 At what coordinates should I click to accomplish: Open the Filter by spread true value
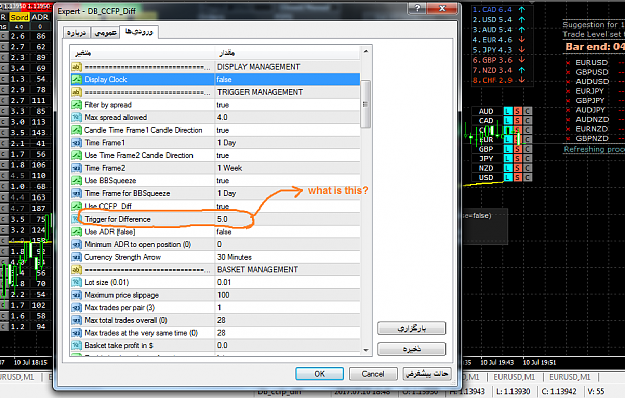pos(287,105)
